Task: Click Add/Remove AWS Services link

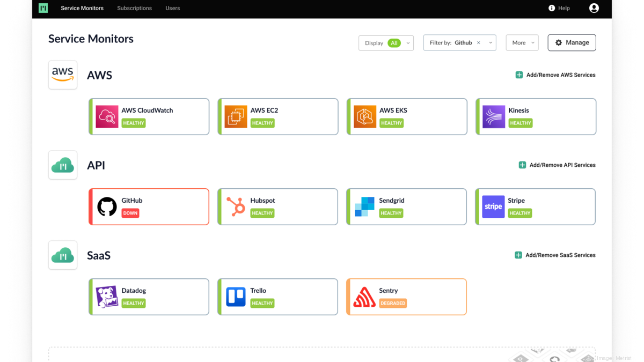Action: pyautogui.click(x=555, y=75)
